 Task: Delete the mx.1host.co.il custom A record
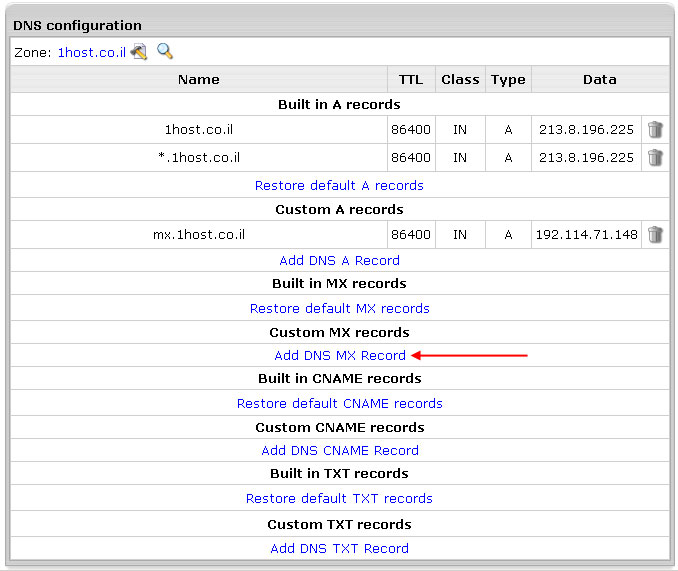(655, 235)
